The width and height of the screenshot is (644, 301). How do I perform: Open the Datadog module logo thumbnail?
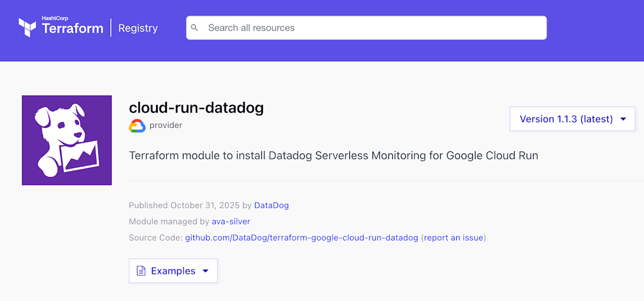67,140
